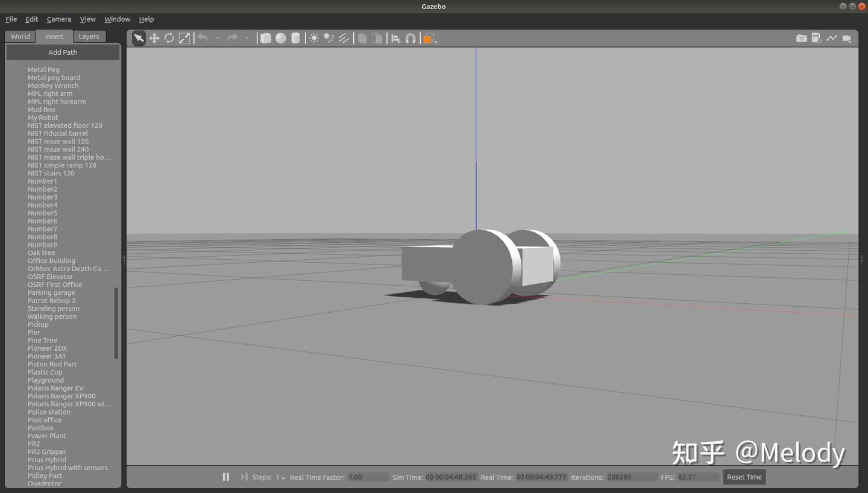Click the Add Path button
This screenshot has width=868, height=493.
pos(63,52)
